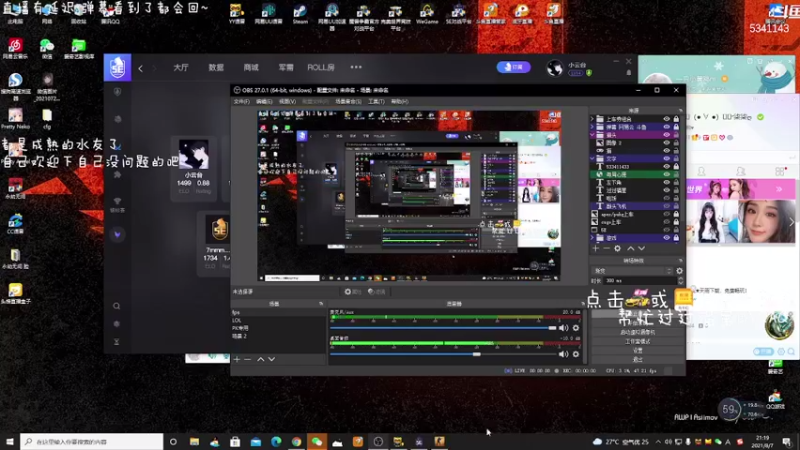Expand the second folder group in sources
This screenshot has width=800, height=450.
click(x=592, y=127)
